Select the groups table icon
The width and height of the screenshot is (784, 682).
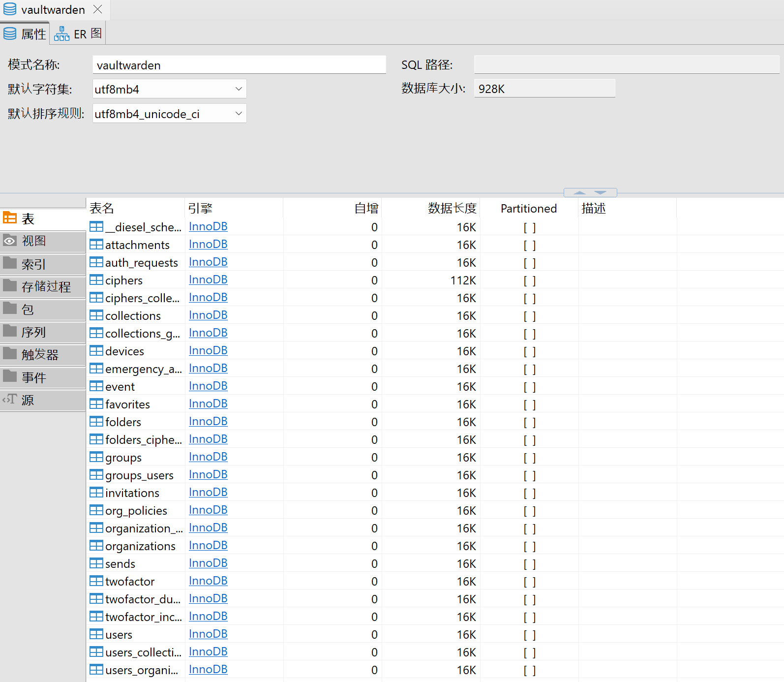click(96, 457)
